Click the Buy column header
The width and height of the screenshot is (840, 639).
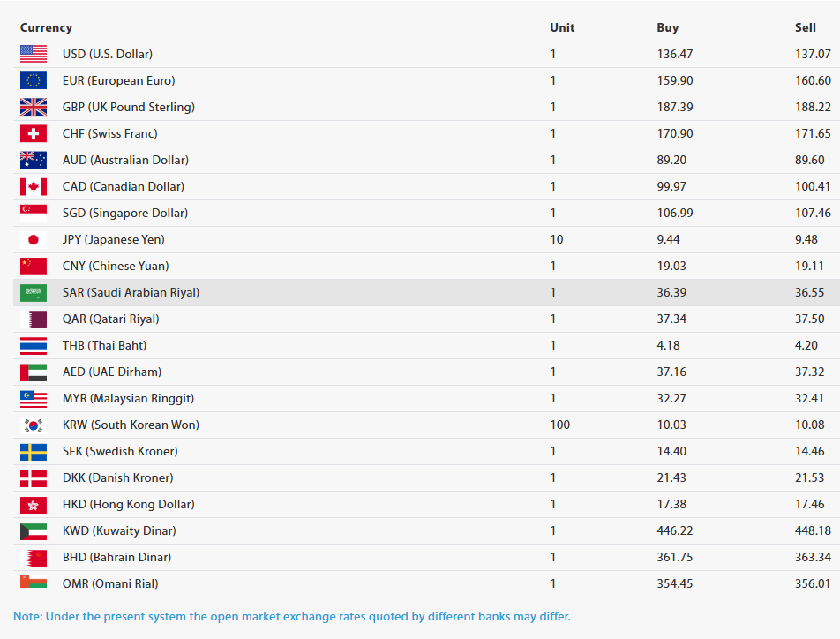667,28
